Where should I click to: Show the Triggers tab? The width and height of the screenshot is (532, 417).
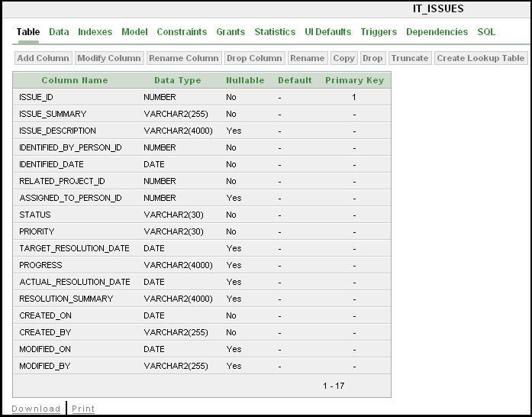pos(379,32)
